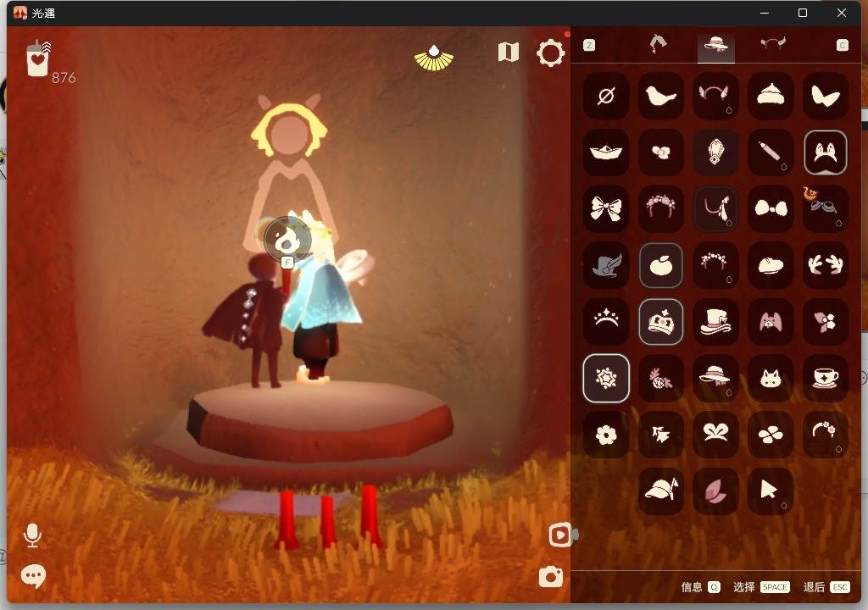The width and height of the screenshot is (868, 610).
Task: Select the gray witch hat accessory
Action: click(606, 266)
